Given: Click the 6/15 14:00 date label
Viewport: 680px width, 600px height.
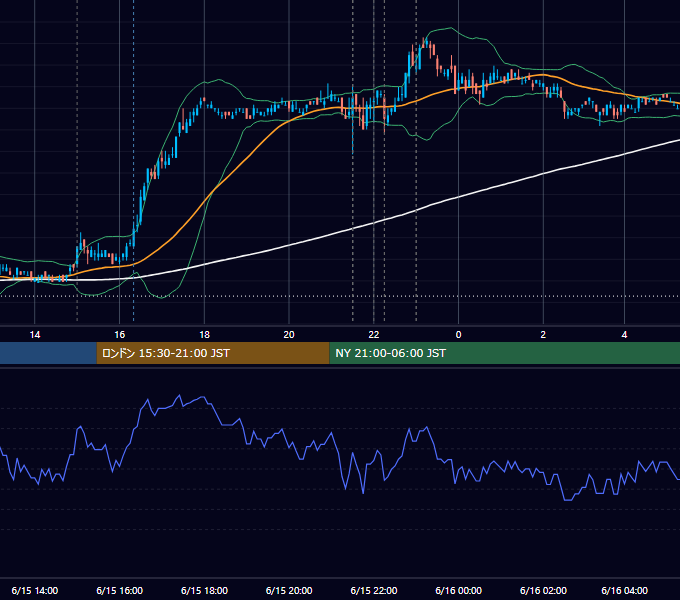Looking at the screenshot, I should 35,590.
